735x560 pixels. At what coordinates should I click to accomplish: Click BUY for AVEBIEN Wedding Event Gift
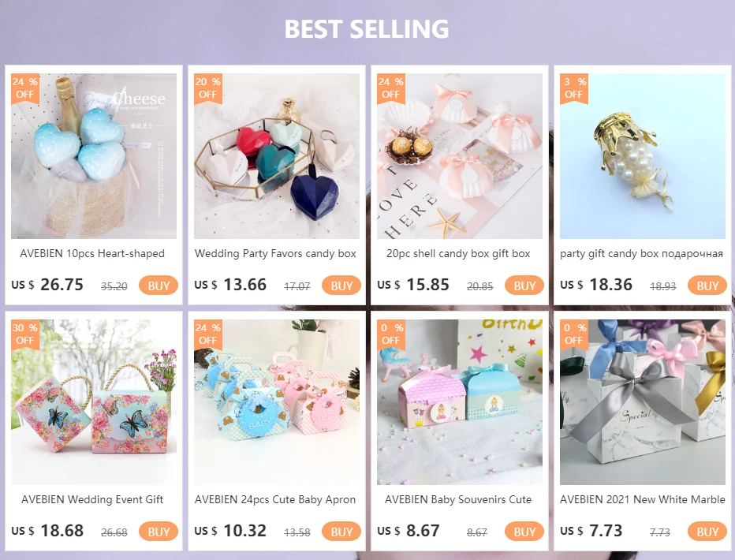tap(159, 532)
